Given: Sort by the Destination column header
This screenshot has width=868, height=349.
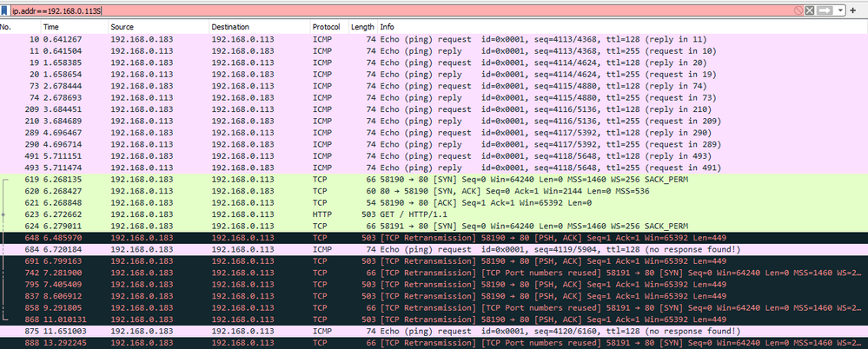Looking at the screenshot, I should coord(259,27).
